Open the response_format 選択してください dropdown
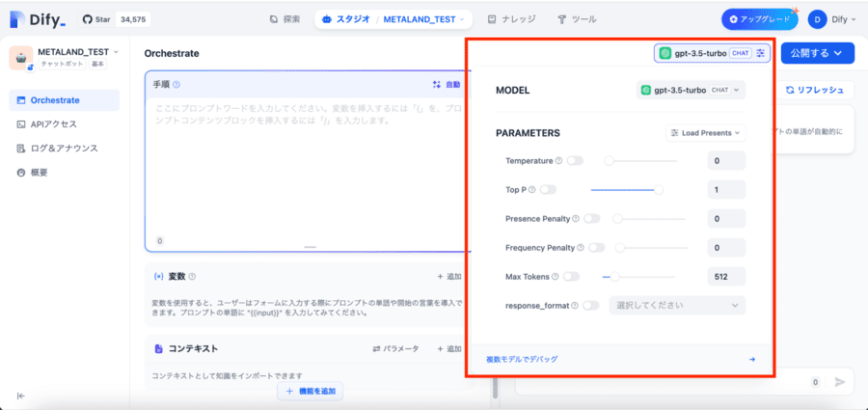The width and height of the screenshot is (868, 410). tap(677, 305)
